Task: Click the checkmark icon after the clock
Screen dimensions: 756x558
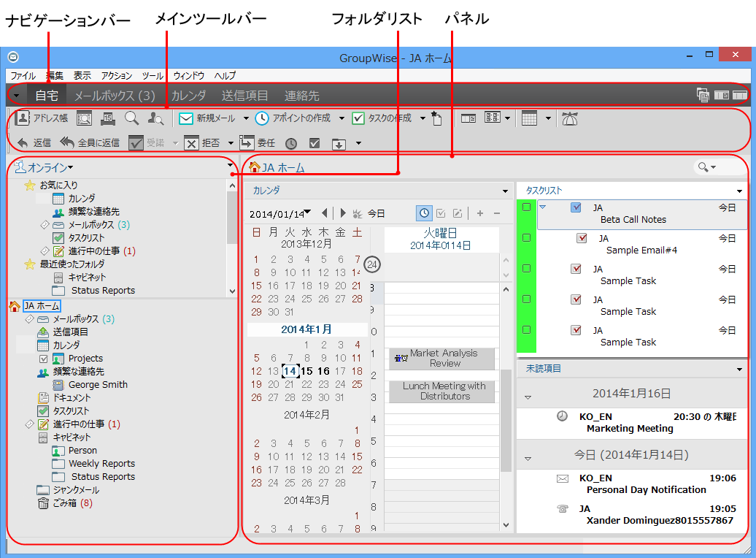Action: [315, 143]
